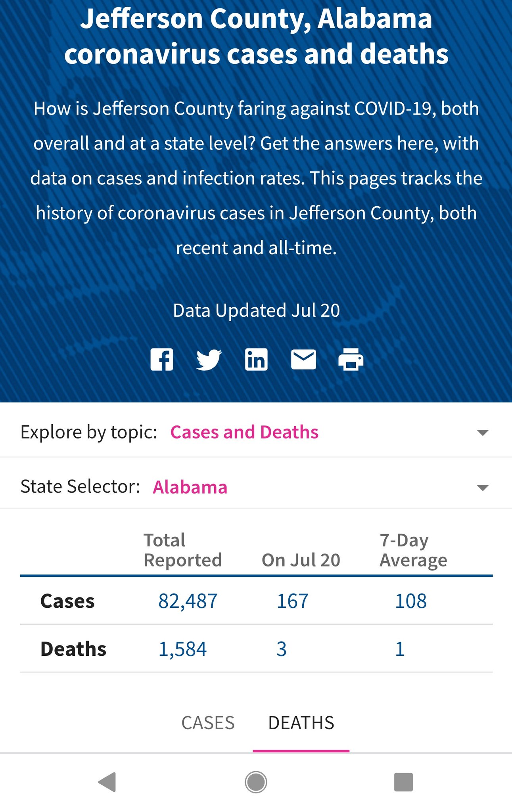The height and width of the screenshot is (812, 512).
Task: Open Cases and Deaths topic selector
Action: pos(244,432)
